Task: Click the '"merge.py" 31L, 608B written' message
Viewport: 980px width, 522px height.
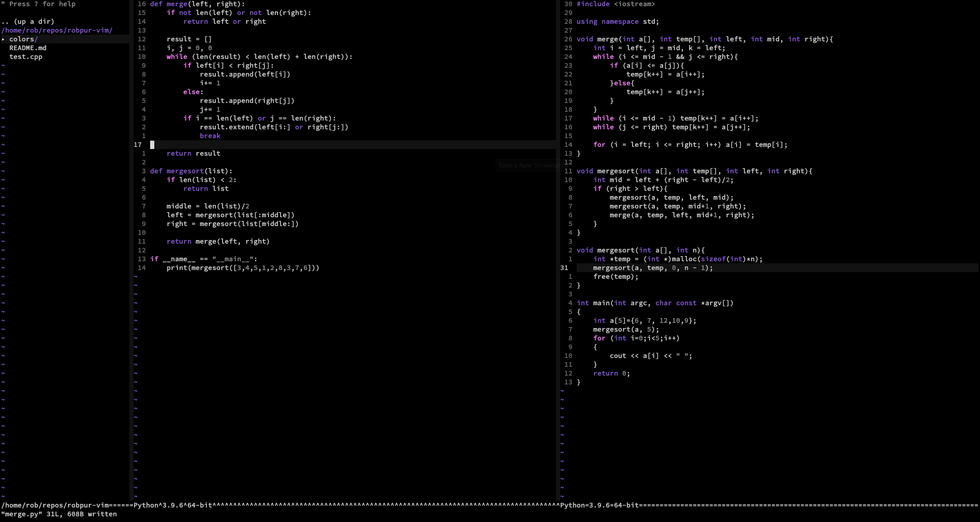Action: (59, 514)
